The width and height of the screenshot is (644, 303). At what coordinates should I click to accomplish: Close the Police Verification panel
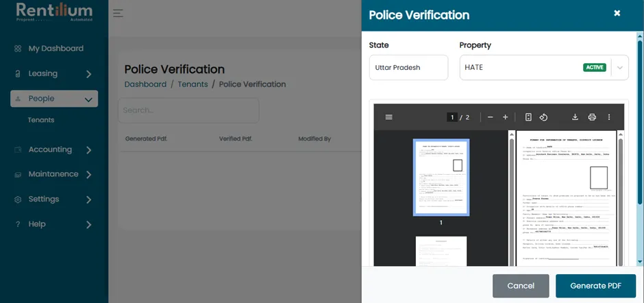tap(617, 13)
